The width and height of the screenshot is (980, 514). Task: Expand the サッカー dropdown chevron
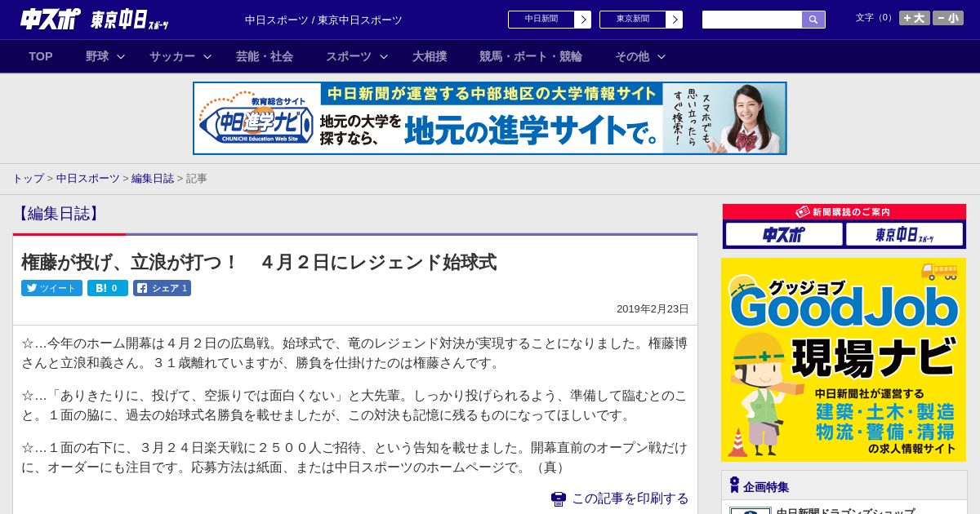point(207,57)
